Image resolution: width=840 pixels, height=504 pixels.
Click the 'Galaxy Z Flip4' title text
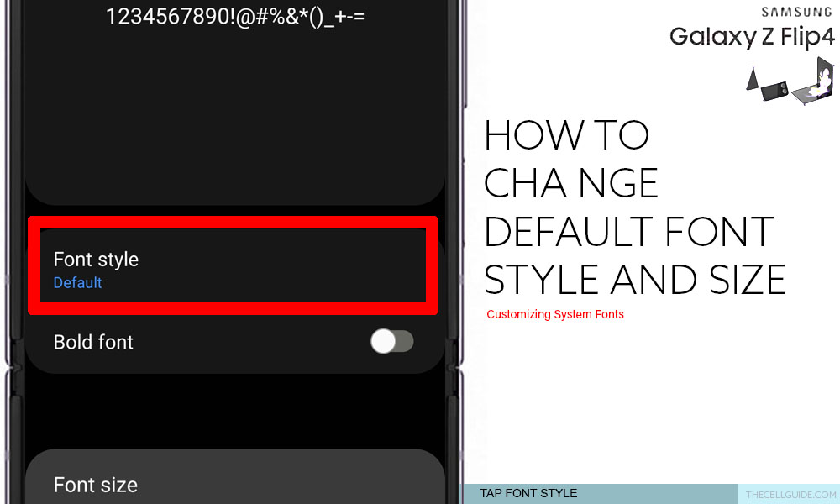click(752, 37)
